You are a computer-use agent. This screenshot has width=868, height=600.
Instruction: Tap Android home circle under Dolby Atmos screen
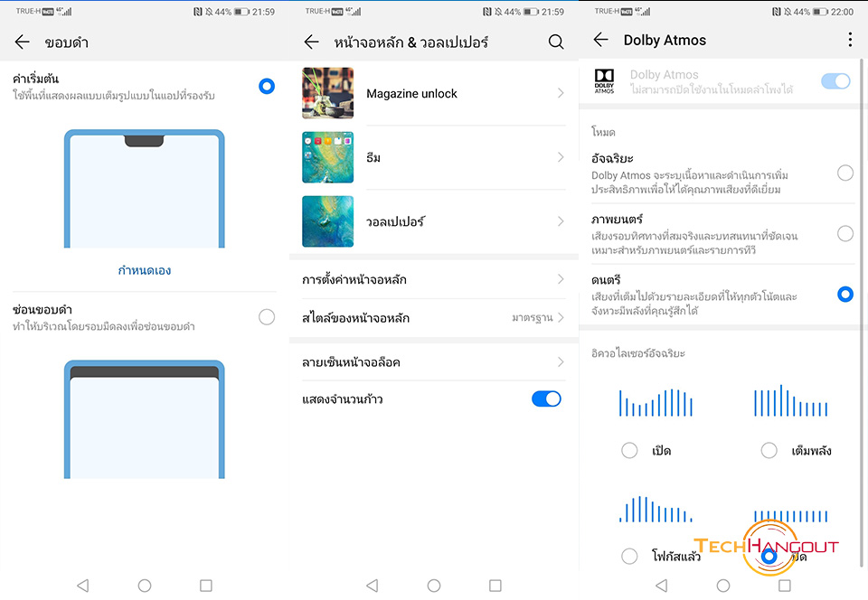point(723,585)
